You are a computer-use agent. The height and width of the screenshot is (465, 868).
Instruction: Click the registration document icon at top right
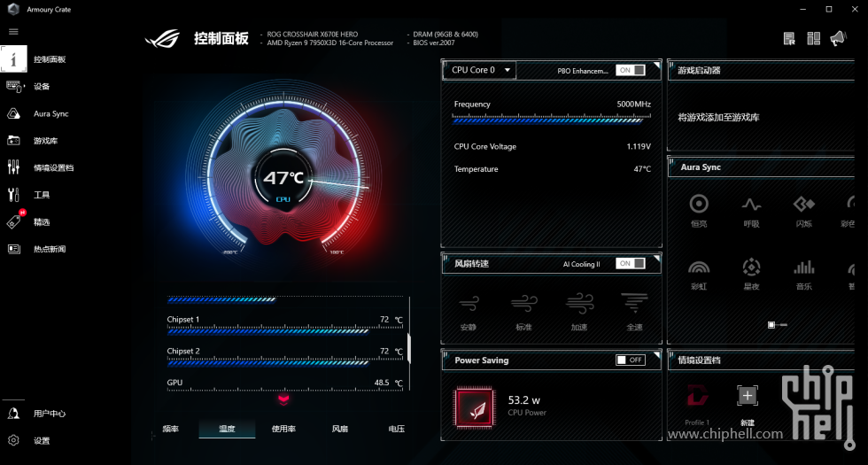pyautogui.click(x=789, y=38)
